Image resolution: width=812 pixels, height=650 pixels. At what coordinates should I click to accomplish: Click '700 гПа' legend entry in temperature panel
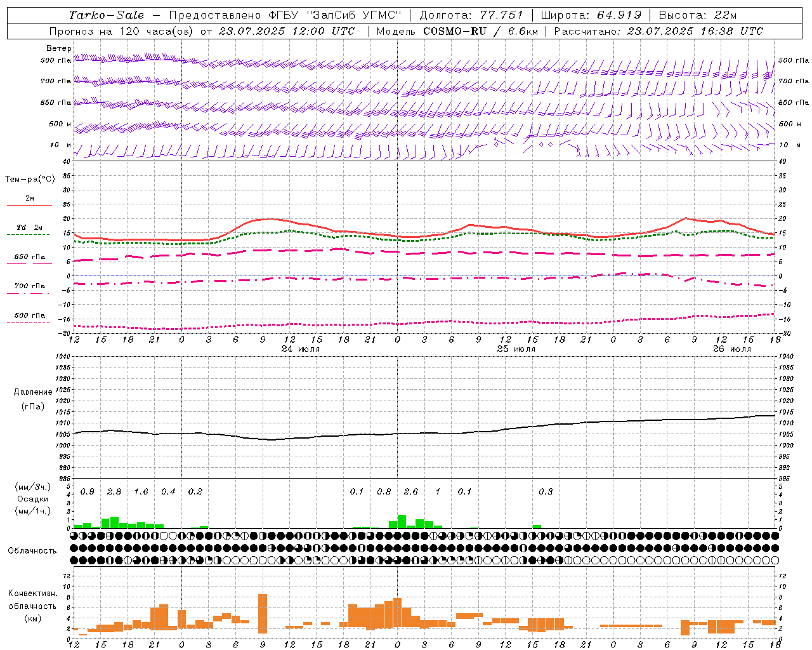[30, 286]
